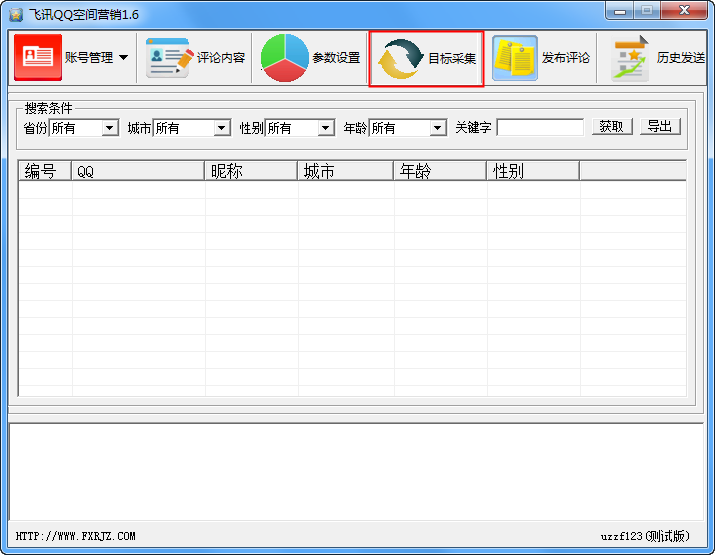Viewport: 715px width, 555px height.
Task: Click the 评论内容 toolbar label
Action: [x=221, y=57]
